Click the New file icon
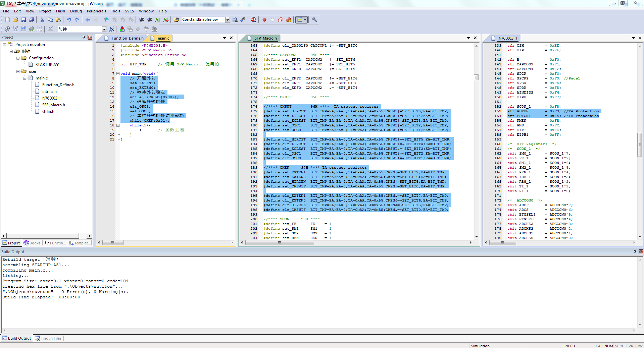The width and height of the screenshot is (644, 349). coord(7,20)
